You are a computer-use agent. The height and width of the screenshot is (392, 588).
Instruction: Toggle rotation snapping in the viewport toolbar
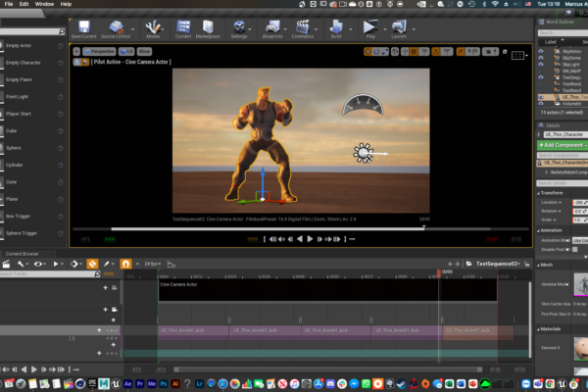pyautogui.click(x=435, y=52)
